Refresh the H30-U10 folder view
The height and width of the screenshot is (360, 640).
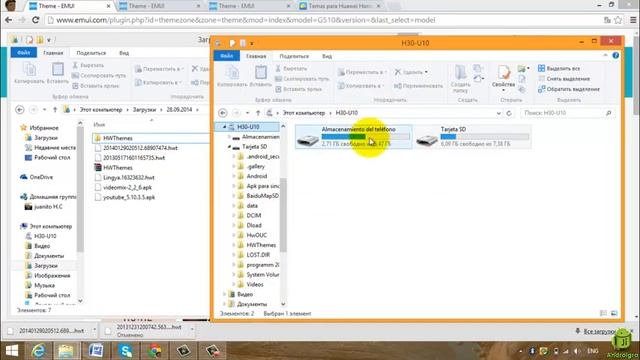509,113
